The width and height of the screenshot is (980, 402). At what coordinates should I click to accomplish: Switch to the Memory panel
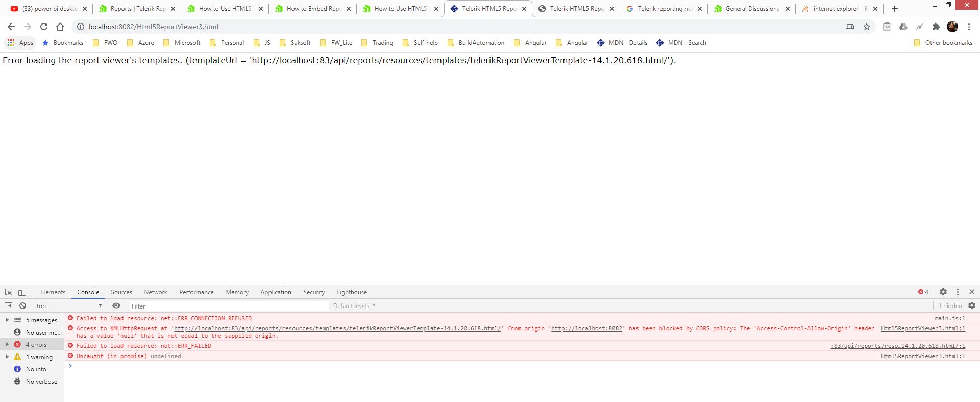(237, 292)
